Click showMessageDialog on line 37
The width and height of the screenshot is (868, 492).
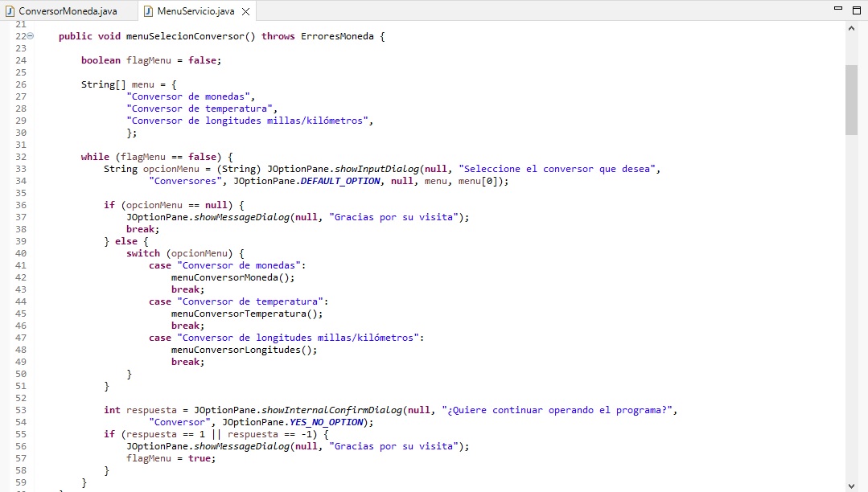242,217
